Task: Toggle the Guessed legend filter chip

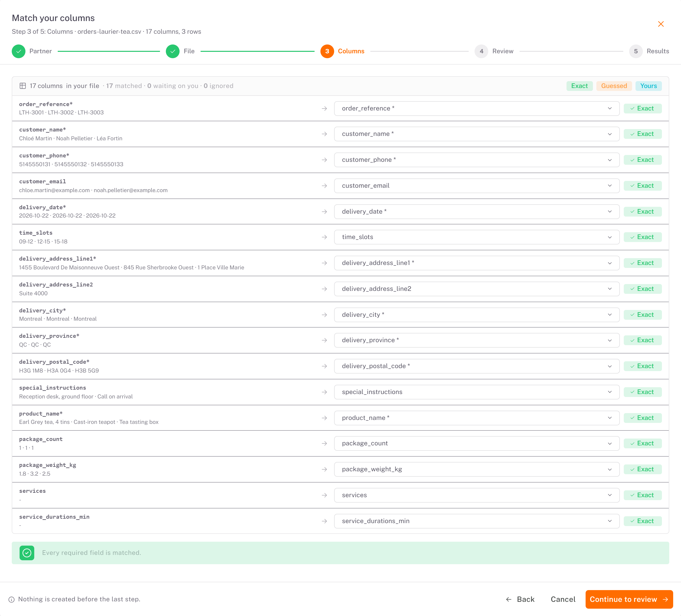Action: pyautogui.click(x=614, y=86)
